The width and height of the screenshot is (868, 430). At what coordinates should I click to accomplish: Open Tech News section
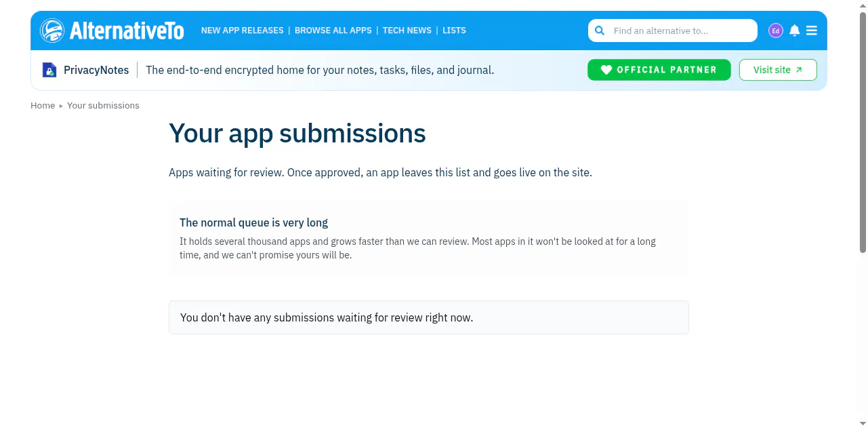point(407,31)
